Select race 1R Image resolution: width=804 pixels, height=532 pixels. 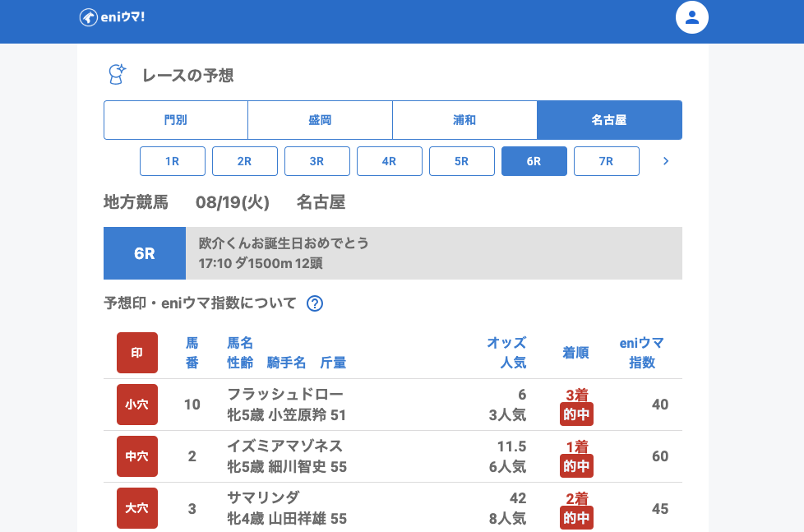173,161
